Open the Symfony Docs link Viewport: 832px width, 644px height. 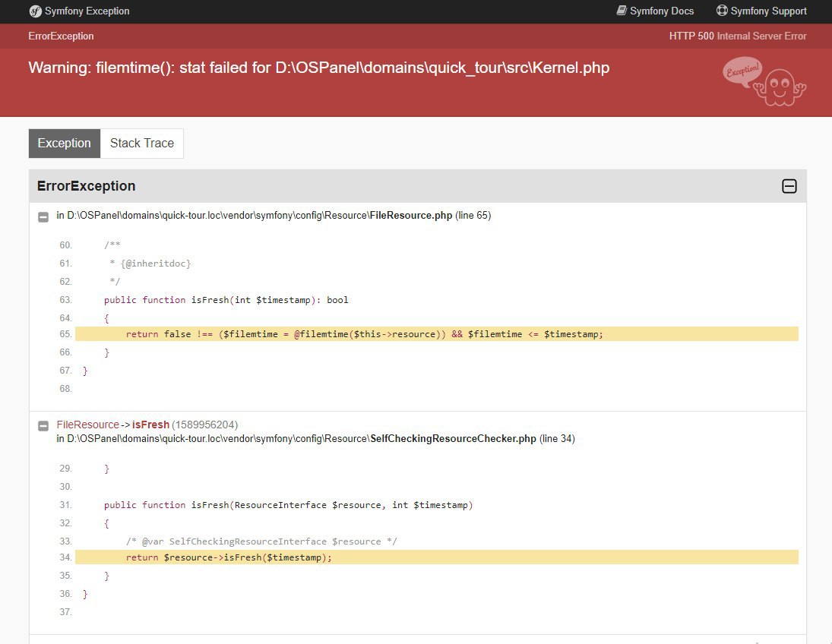pos(655,11)
